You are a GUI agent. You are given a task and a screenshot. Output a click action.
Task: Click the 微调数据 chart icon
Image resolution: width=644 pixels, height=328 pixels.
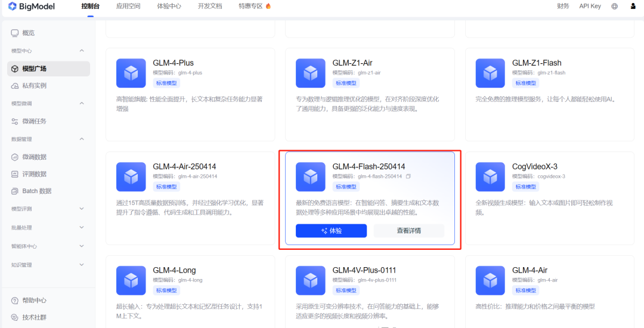(15, 157)
